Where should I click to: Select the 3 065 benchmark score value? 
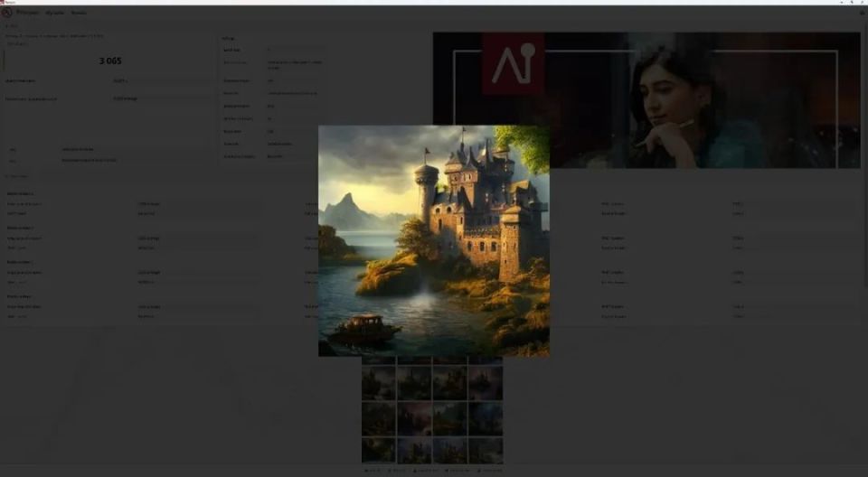110,61
